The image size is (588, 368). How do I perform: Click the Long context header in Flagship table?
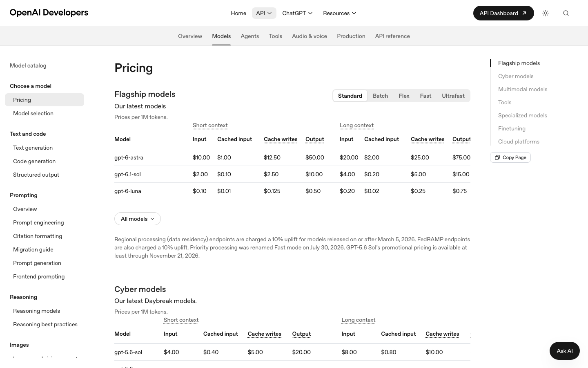pos(356,125)
